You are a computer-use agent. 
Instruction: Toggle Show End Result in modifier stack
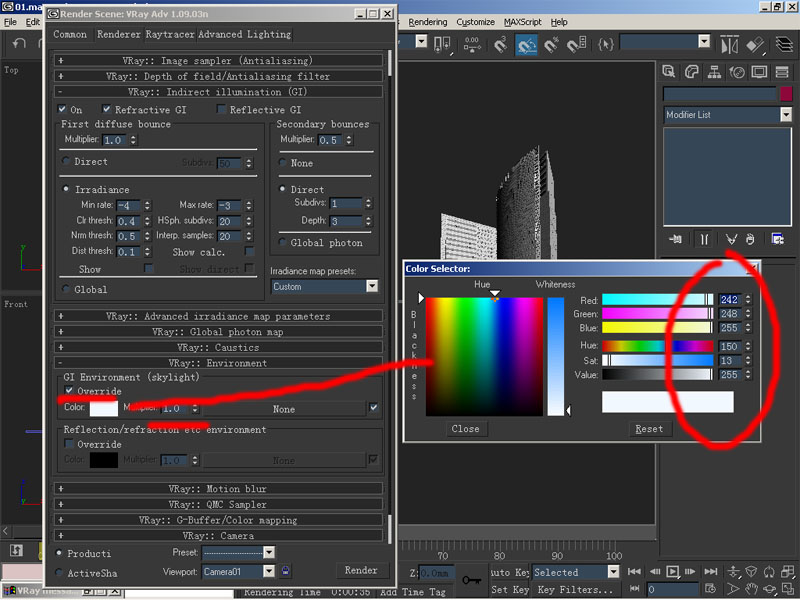(x=704, y=239)
